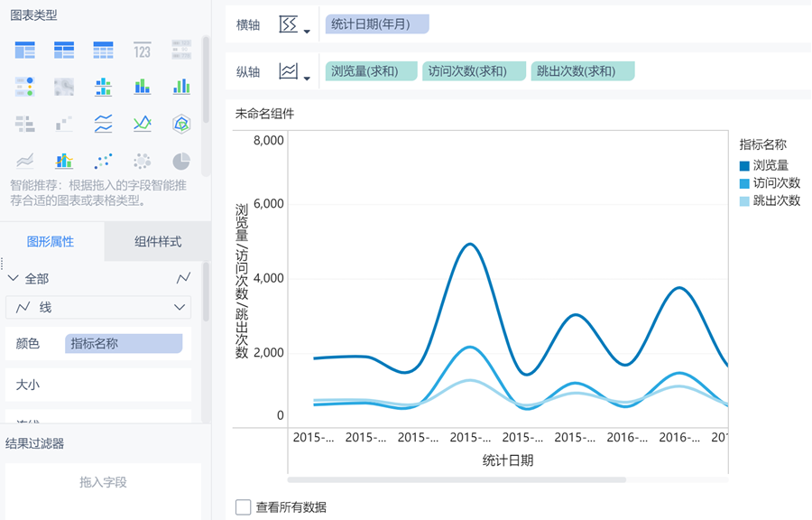Click the 指标名称 color field pill
This screenshot has height=520, width=812.
tap(124, 343)
